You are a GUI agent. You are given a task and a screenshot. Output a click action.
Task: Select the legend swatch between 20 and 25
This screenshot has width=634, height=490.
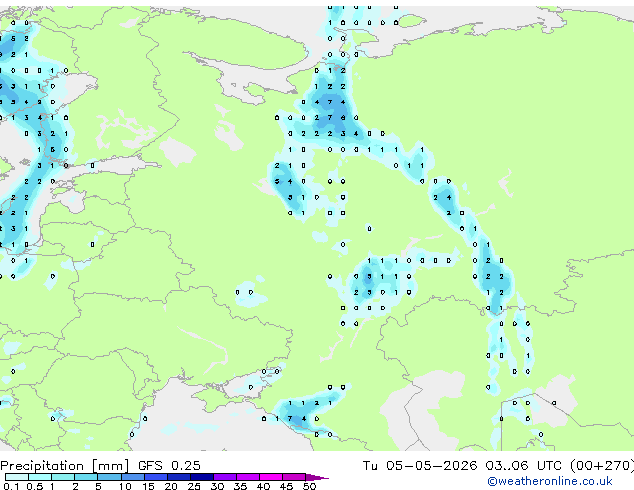click(x=178, y=477)
